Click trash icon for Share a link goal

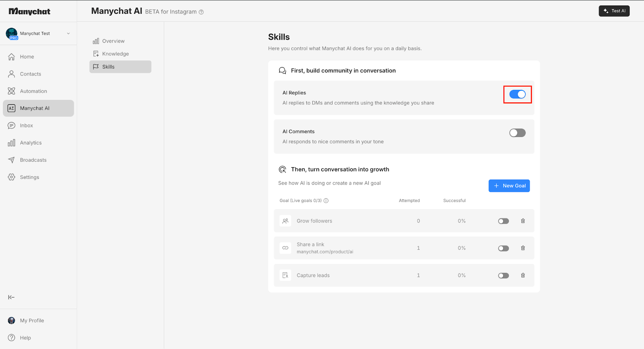tap(523, 248)
